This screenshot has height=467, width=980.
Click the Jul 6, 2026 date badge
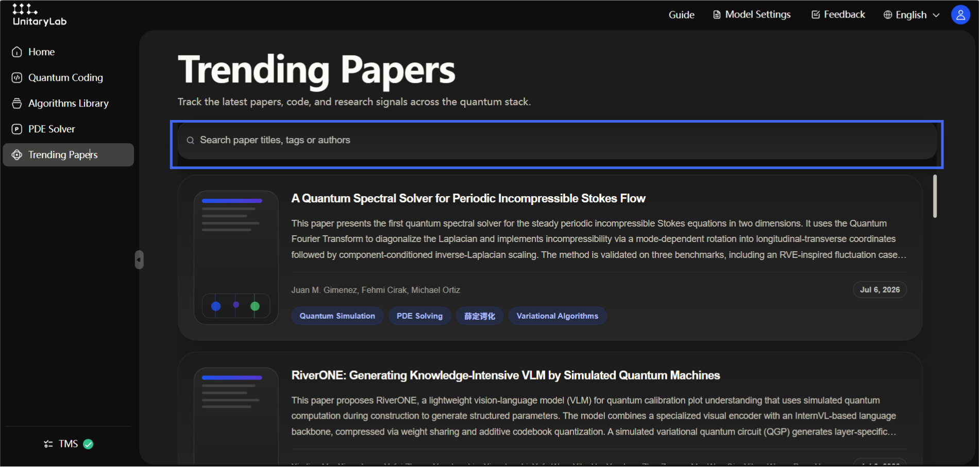tap(880, 290)
